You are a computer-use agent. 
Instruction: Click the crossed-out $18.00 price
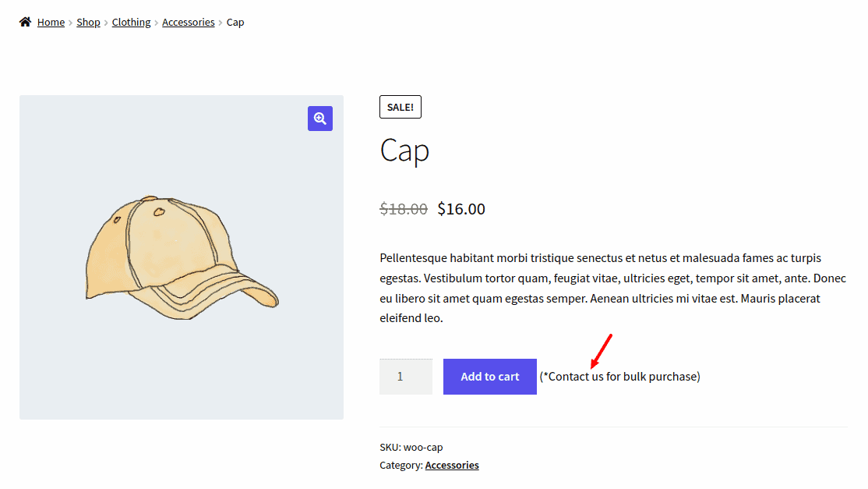[404, 209]
